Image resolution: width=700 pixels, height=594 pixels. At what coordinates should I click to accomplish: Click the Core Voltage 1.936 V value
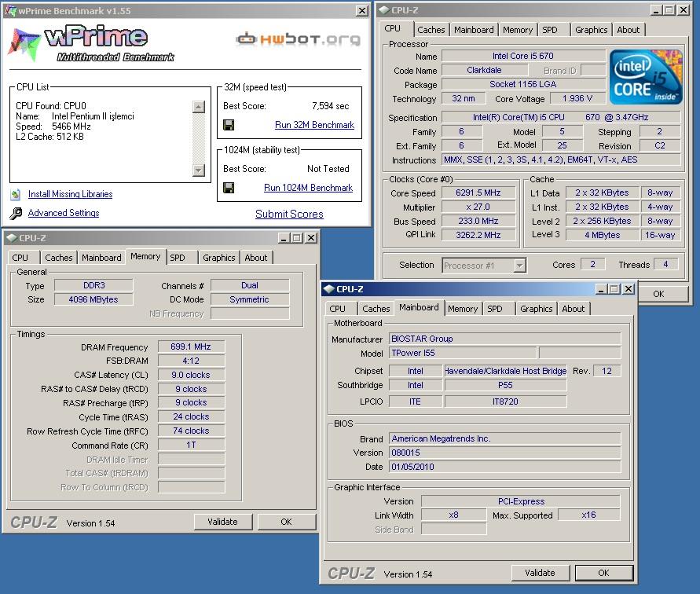click(577, 99)
